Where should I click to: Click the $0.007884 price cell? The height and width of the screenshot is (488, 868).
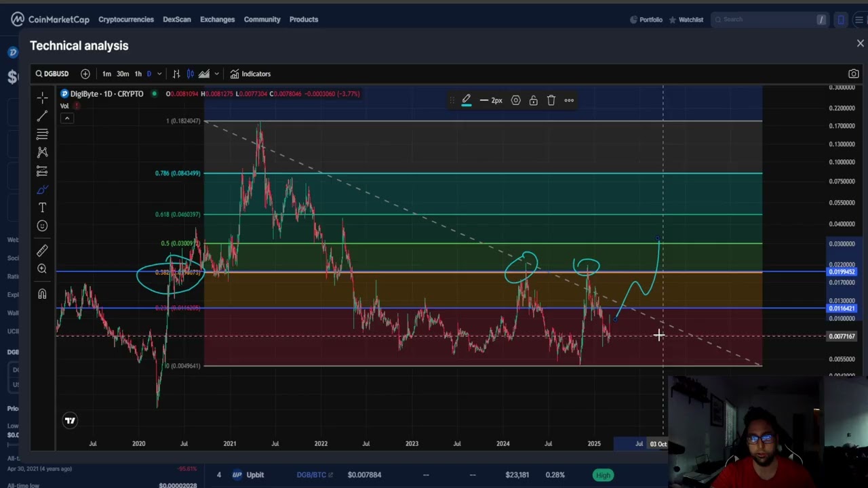point(364,475)
